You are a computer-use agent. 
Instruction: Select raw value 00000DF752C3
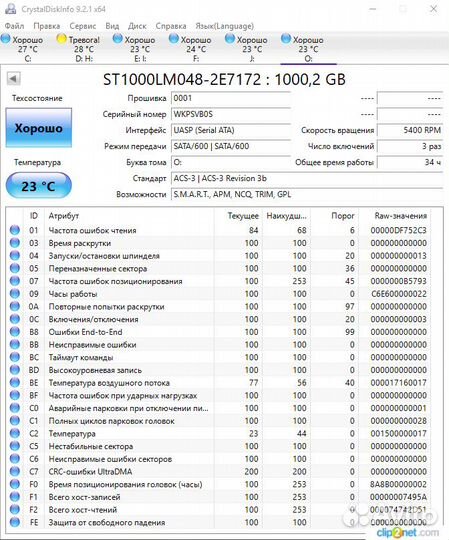[x=398, y=230]
